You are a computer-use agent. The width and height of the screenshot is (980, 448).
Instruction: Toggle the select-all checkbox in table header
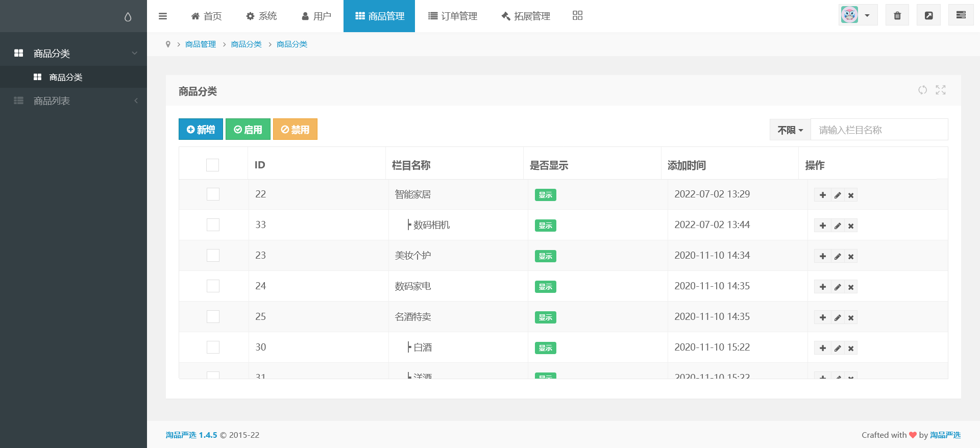[x=212, y=165]
